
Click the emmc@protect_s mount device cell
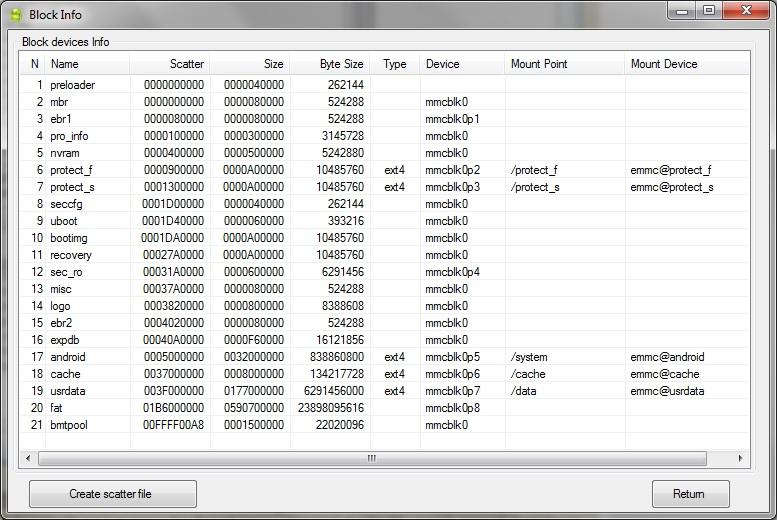[672, 187]
